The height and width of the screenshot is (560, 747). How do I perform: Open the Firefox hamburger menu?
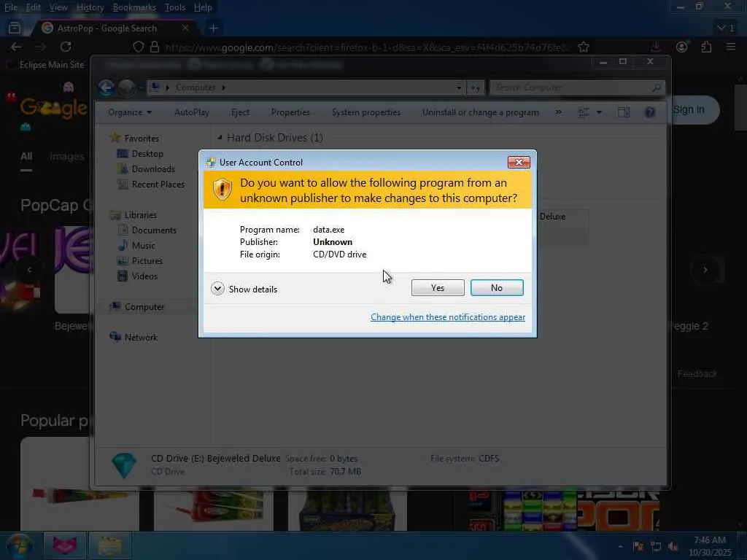pos(730,47)
